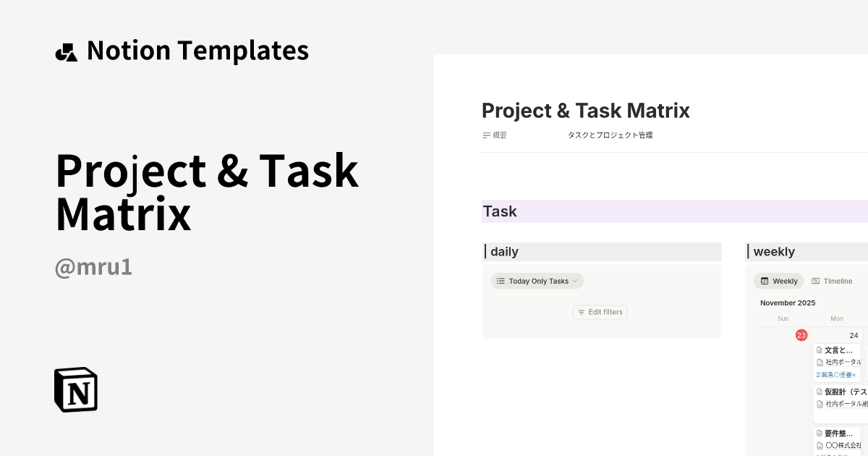Open the @mru1 creator link
868x456 pixels.
93,267
